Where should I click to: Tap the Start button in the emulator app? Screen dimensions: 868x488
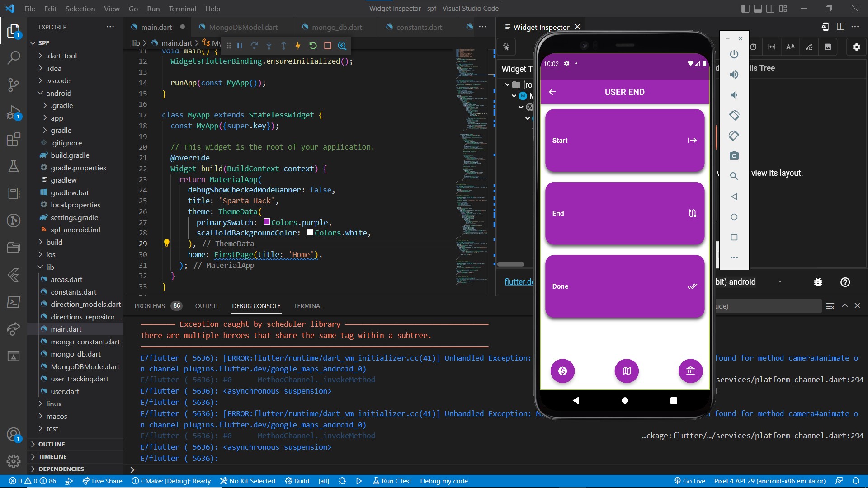(624, 141)
